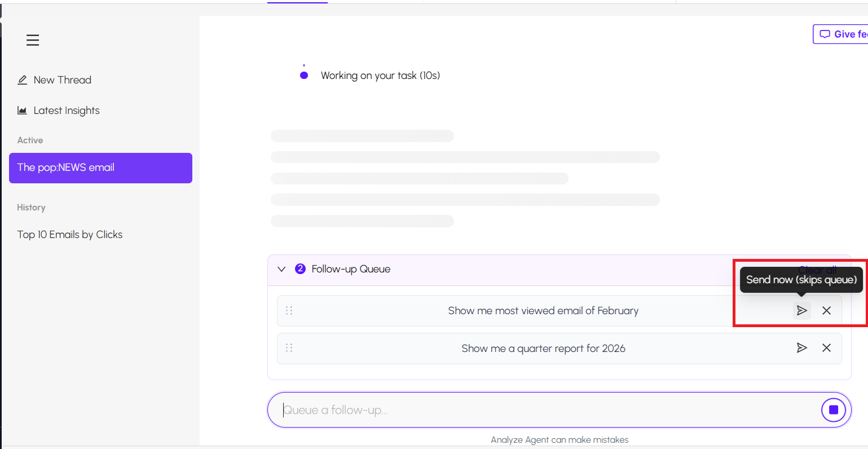The image size is (868, 449).
Task: Focus the Queue a follow-up input field
Action: [541, 410]
